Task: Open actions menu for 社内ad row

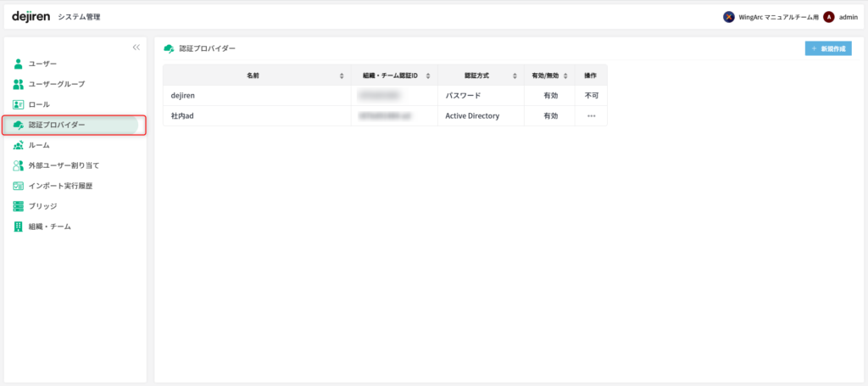Action: [591, 115]
